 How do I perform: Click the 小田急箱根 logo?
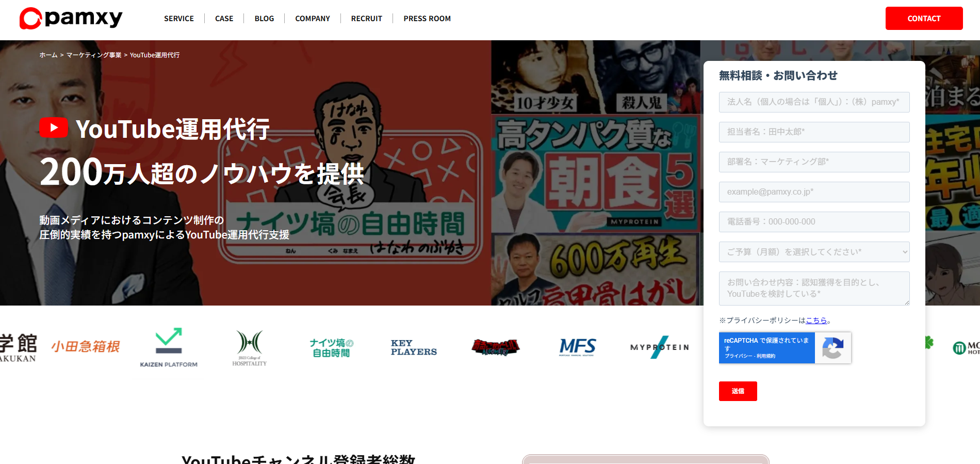point(86,346)
